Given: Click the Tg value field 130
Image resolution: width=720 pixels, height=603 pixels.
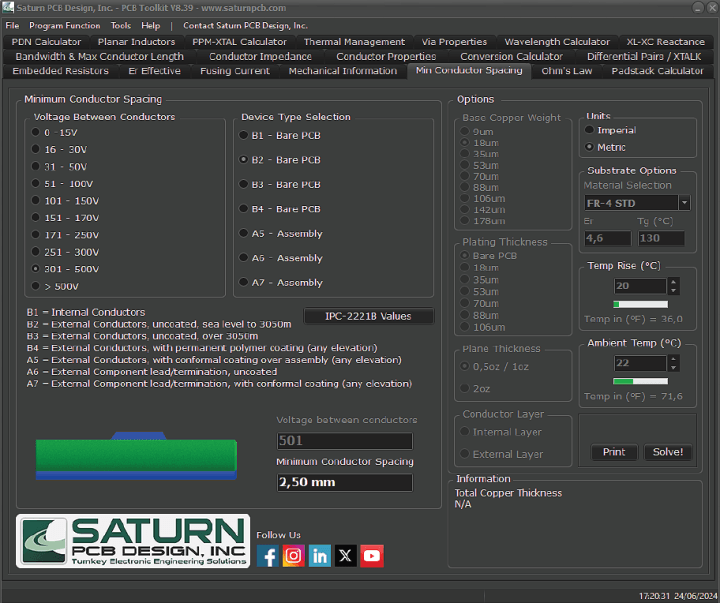Looking at the screenshot, I should pos(661,238).
